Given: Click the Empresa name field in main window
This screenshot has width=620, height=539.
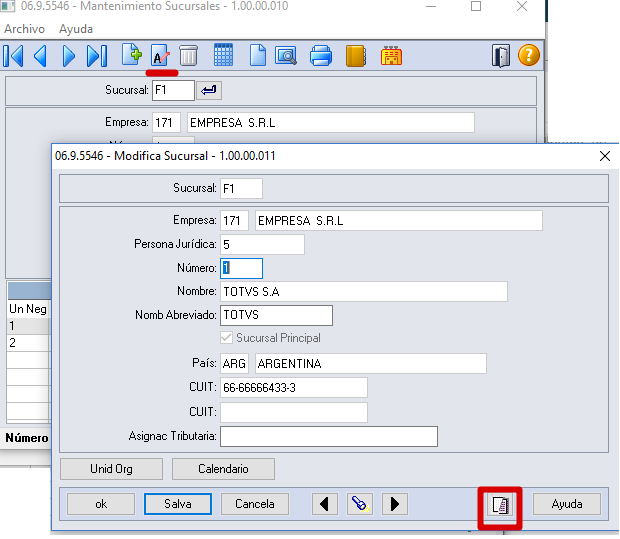Looking at the screenshot, I should [331, 123].
